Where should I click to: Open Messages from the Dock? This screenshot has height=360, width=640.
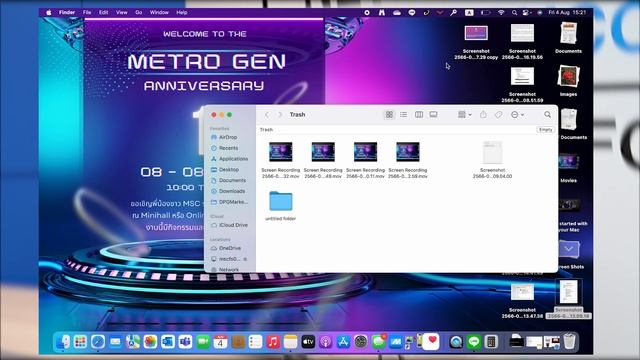coord(378,342)
